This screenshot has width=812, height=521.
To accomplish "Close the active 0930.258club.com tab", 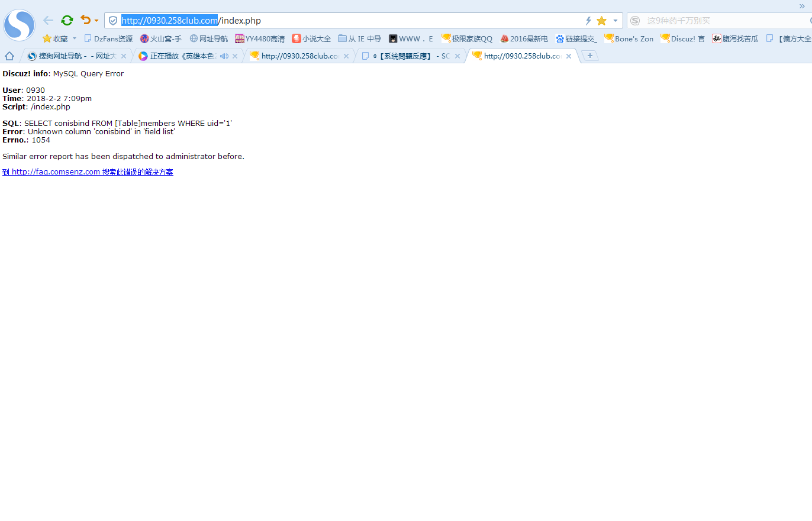I will pos(569,56).
